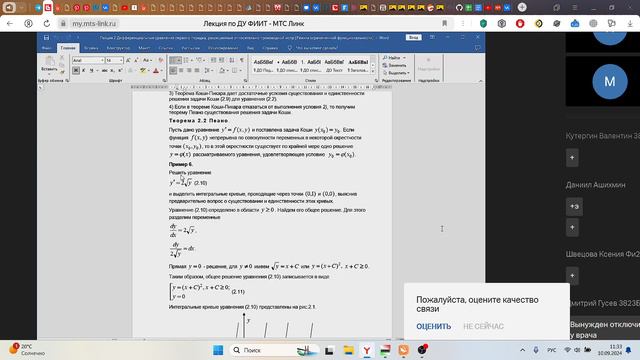Switch to Word File (Файл) tab
Viewport: 640px width, 360px height.
(x=47, y=48)
